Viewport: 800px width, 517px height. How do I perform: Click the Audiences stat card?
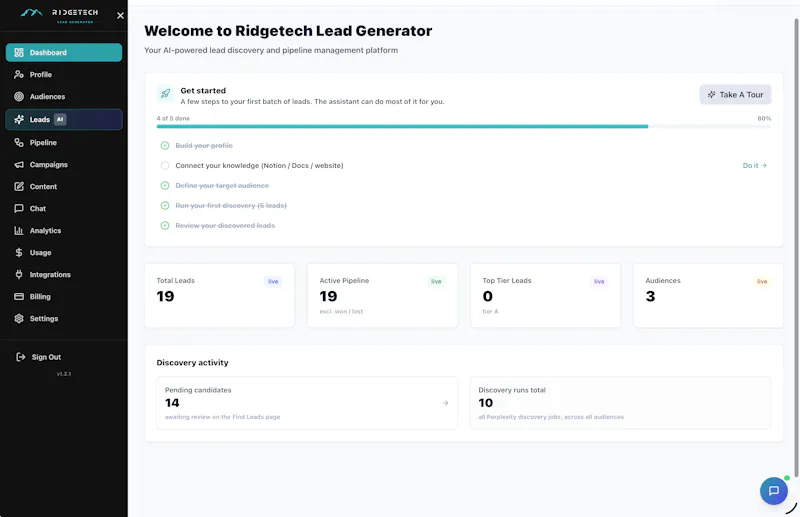click(708, 296)
